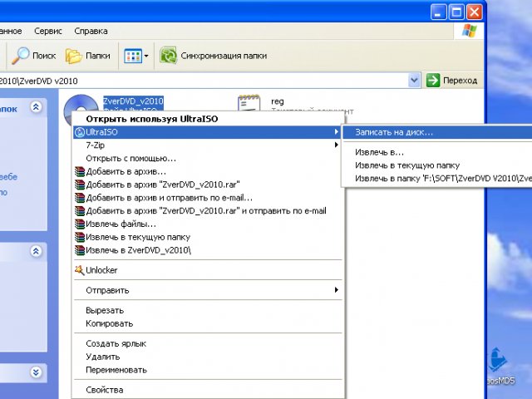Select the ZverDVD_v2010 file name
The width and height of the screenshot is (532, 399).
[133, 101]
